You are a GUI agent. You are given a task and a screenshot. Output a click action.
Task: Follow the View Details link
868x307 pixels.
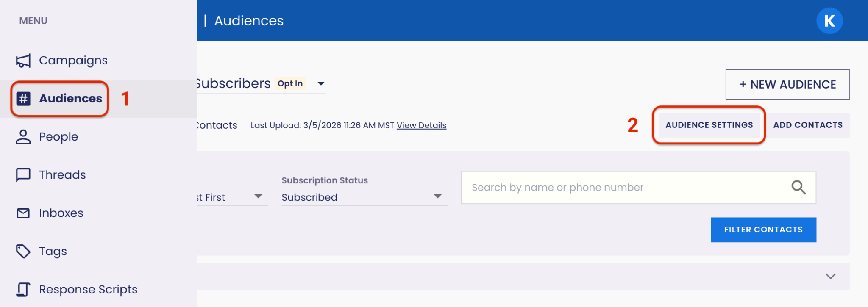(x=421, y=125)
